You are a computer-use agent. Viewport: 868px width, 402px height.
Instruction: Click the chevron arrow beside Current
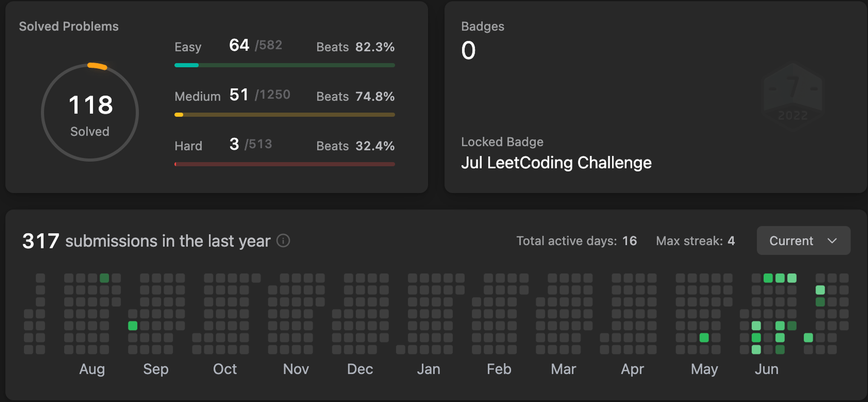click(833, 241)
